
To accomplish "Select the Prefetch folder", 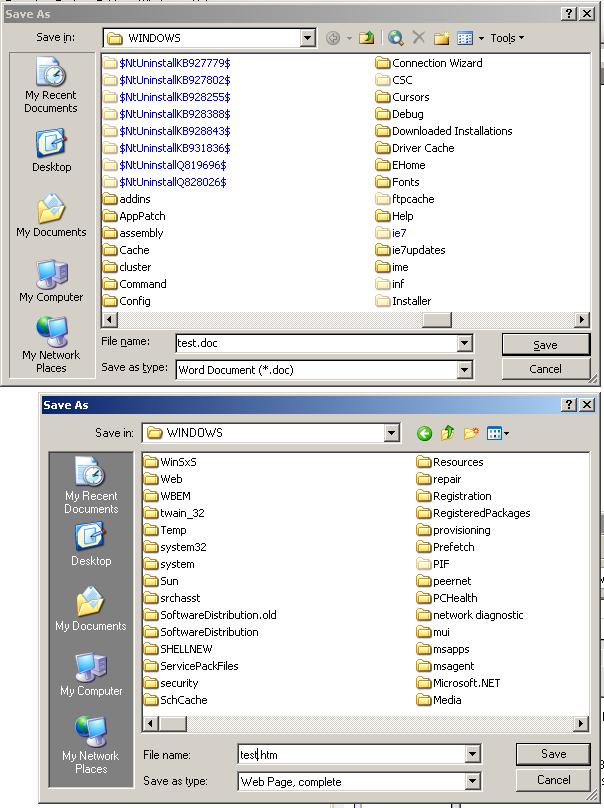I will pos(446,547).
